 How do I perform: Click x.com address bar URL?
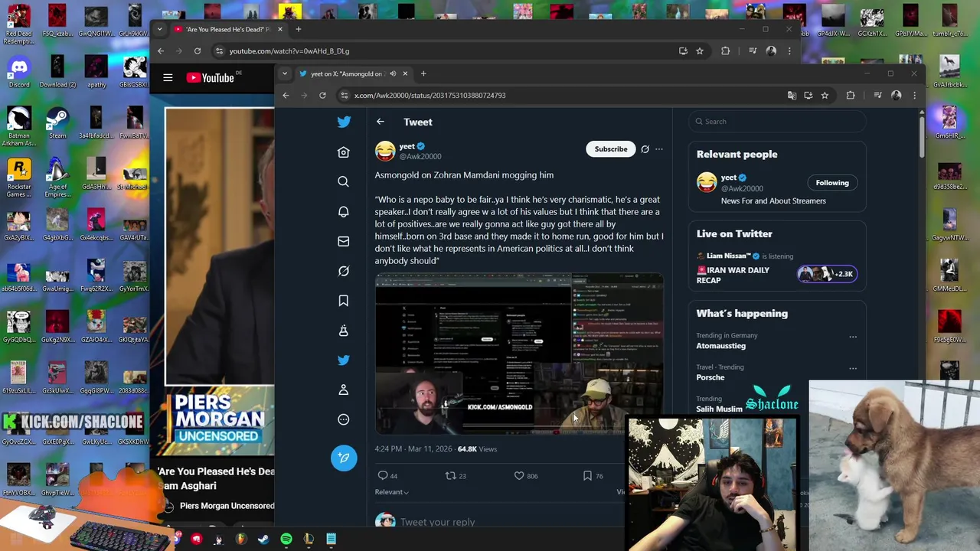coord(430,96)
